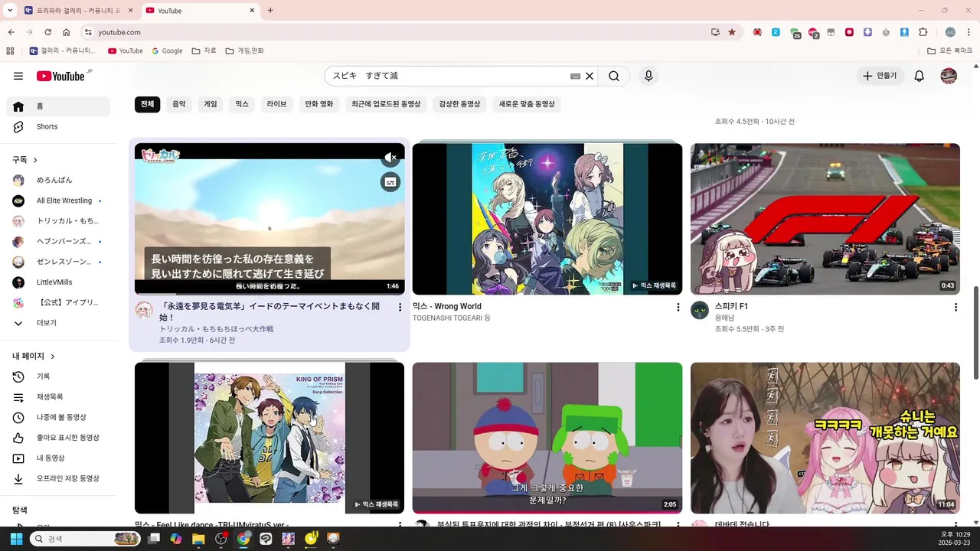This screenshot has height=551, width=980.
Task: Click the preview video progress bar
Action: (269, 294)
